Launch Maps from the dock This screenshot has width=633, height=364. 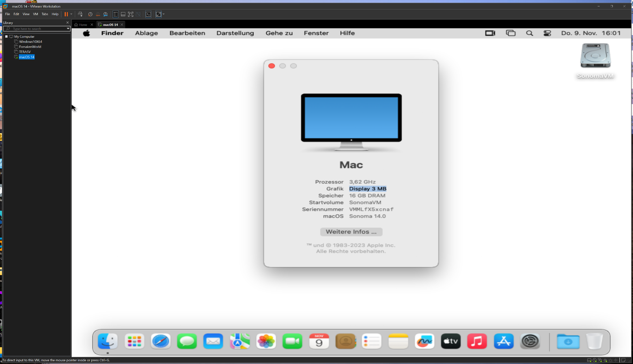[240, 341]
